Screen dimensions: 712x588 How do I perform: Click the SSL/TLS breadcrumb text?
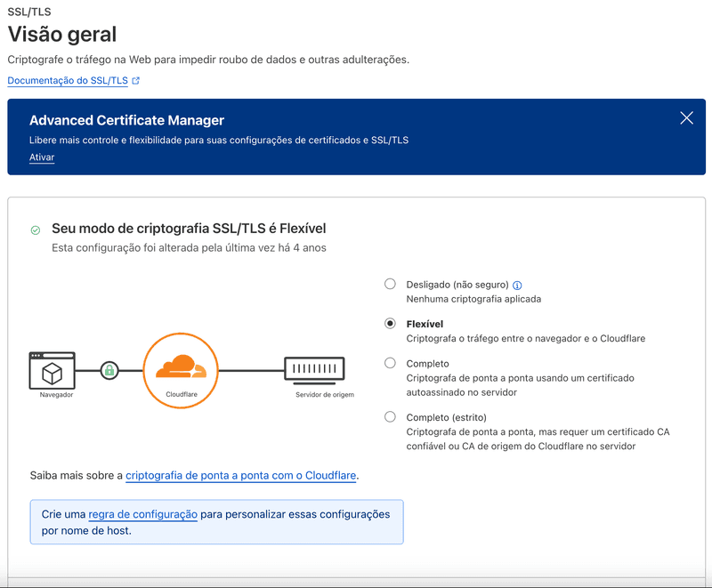pyautogui.click(x=29, y=12)
